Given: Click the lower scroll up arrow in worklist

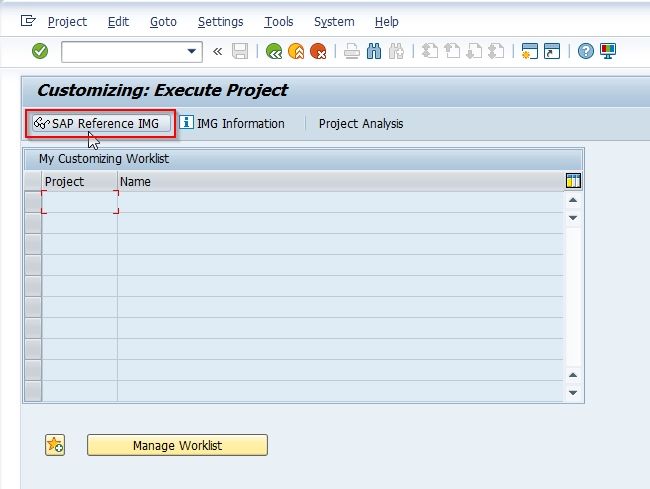Looking at the screenshot, I should 573,375.
